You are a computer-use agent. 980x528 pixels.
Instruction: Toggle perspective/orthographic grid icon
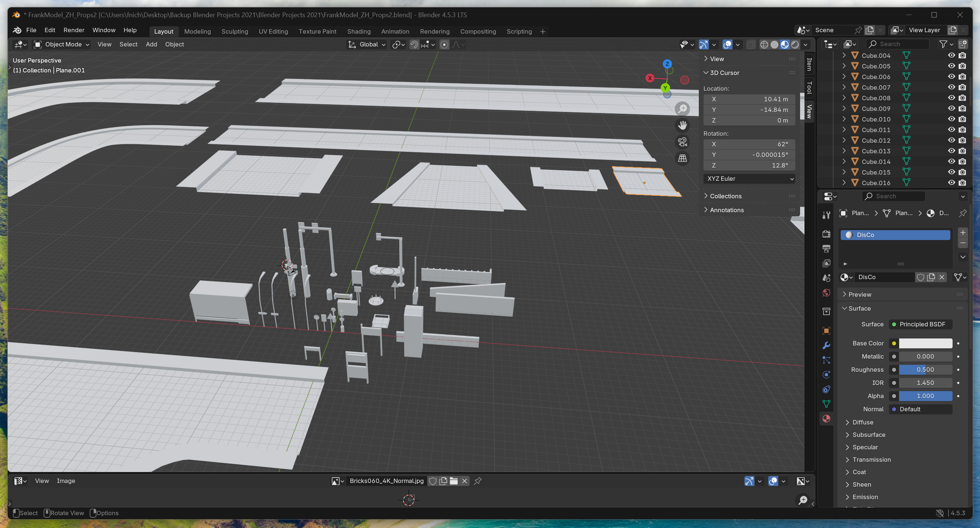pos(682,158)
